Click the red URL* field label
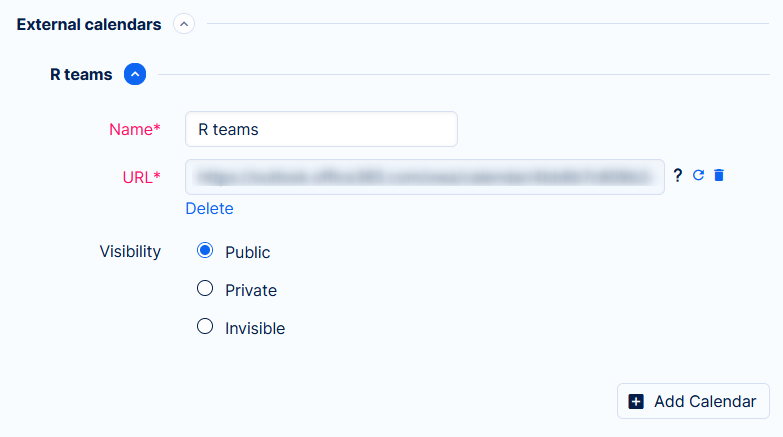The image size is (783, 437). point(141,177)
